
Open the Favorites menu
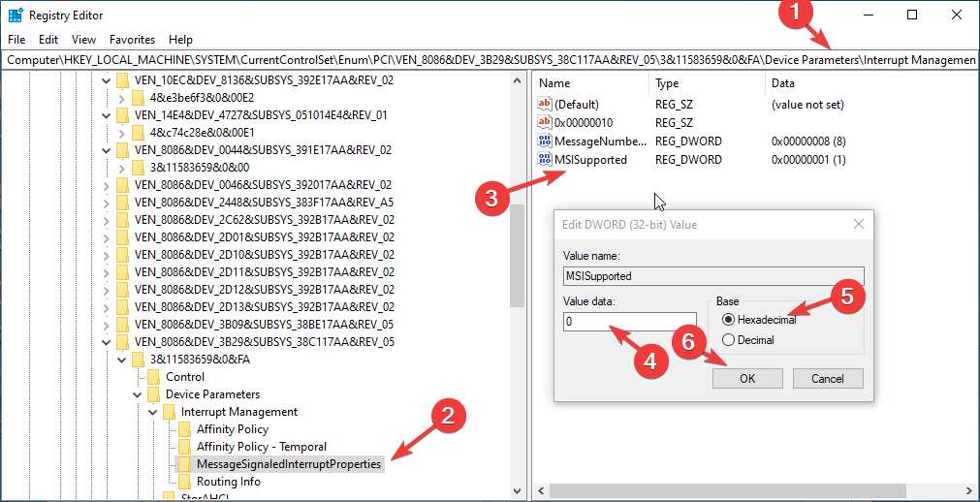pos(132,40)
